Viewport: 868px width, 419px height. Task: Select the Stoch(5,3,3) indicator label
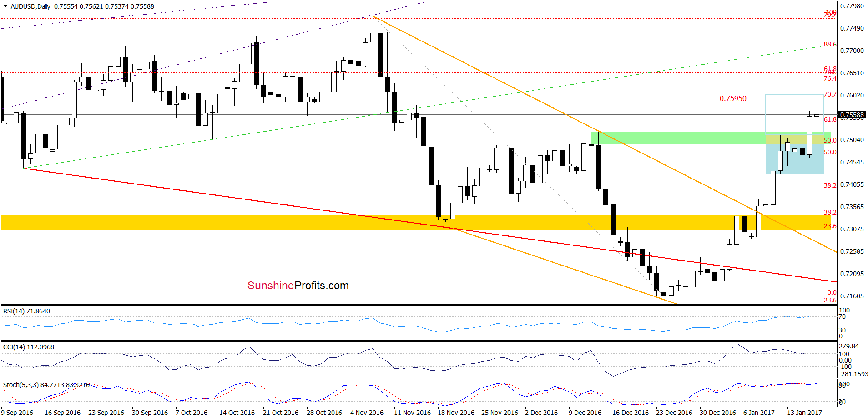[46, 385]
